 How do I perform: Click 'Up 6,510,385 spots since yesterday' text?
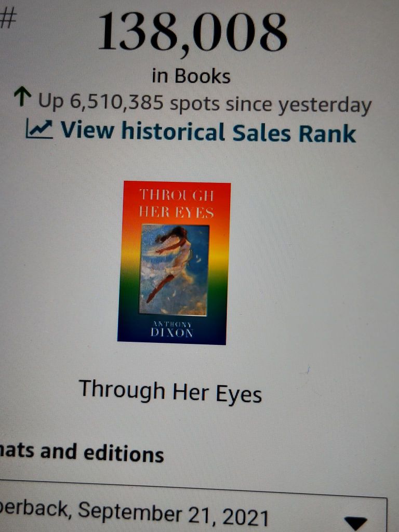[205, 104]
